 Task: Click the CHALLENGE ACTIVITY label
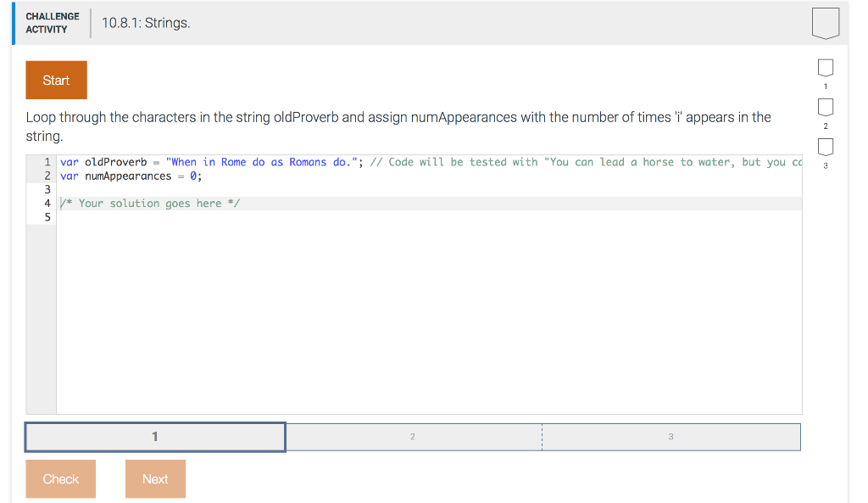53,22
